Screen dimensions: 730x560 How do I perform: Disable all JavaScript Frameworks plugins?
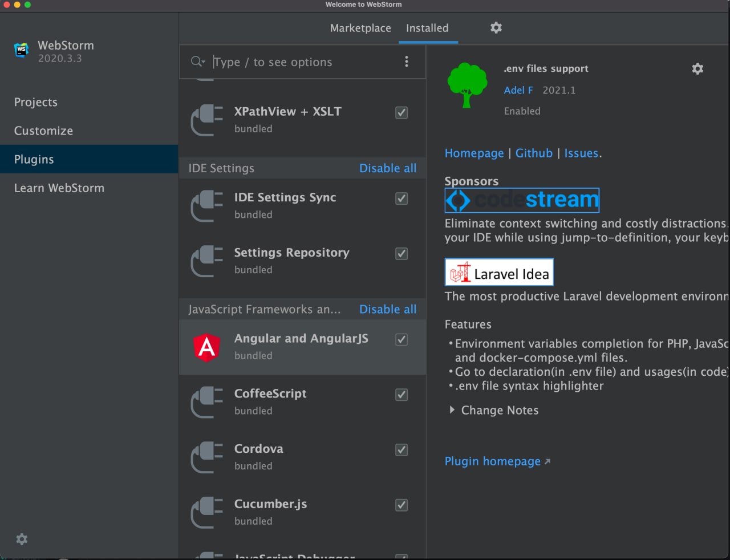(x=388, y=309)
